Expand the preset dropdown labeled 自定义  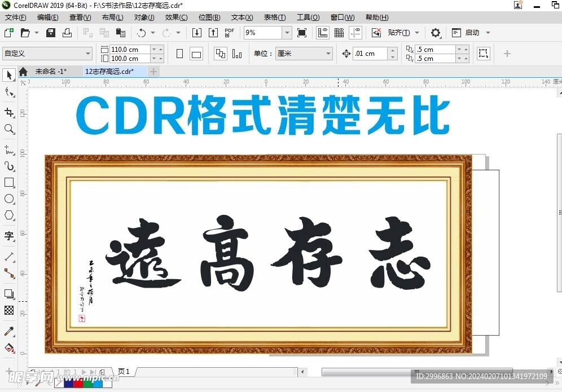click(x=87, y=52)
